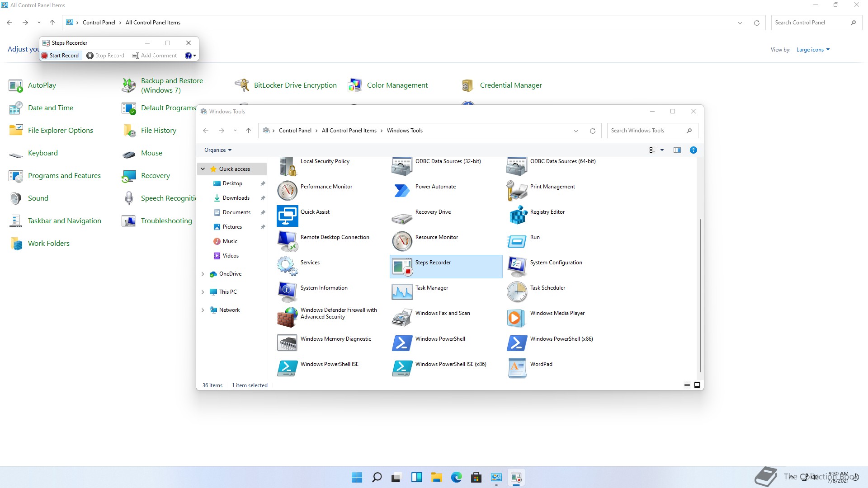This screenshot has width=868, height=488.
Task: Select Desktop in Quick access
Action: (x=232, y=183)
